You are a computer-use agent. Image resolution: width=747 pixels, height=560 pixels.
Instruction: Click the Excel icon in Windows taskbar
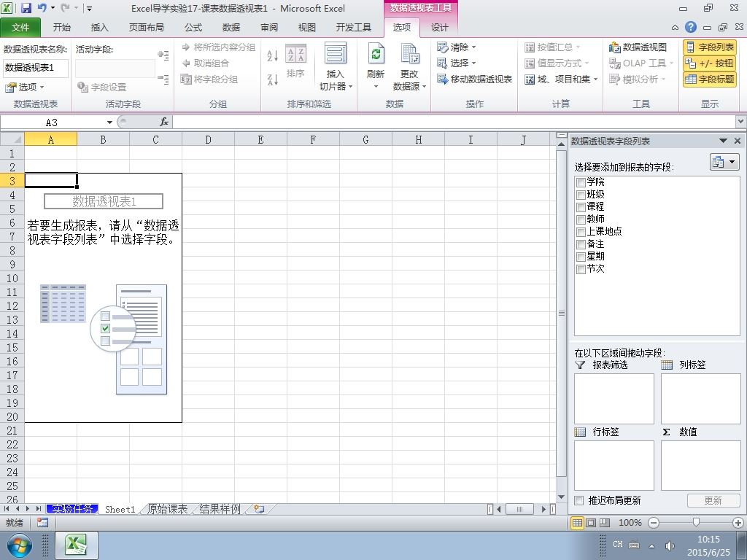tap(77, 545)
